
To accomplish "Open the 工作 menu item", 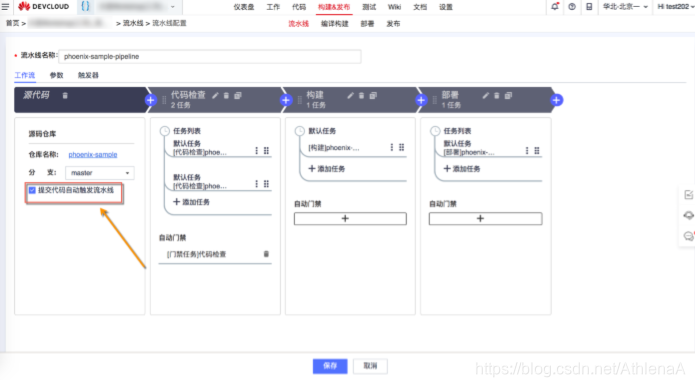I will 273,7.
